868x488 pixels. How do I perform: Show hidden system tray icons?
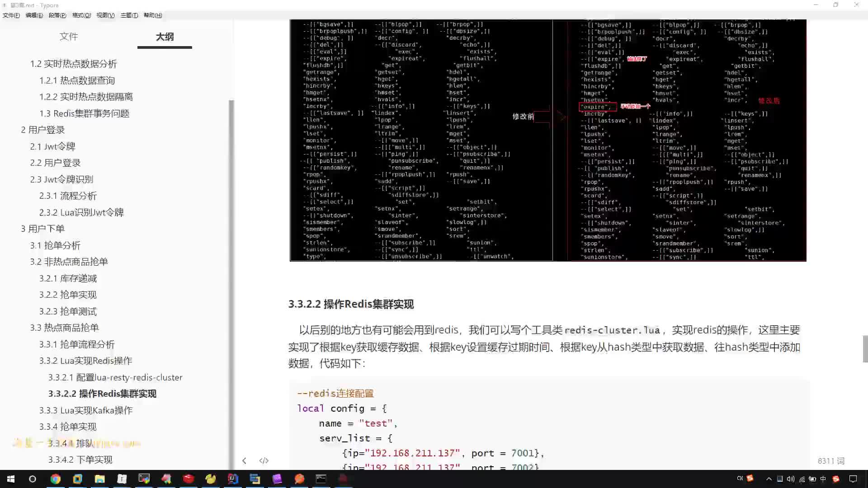[x=769, y=479]
